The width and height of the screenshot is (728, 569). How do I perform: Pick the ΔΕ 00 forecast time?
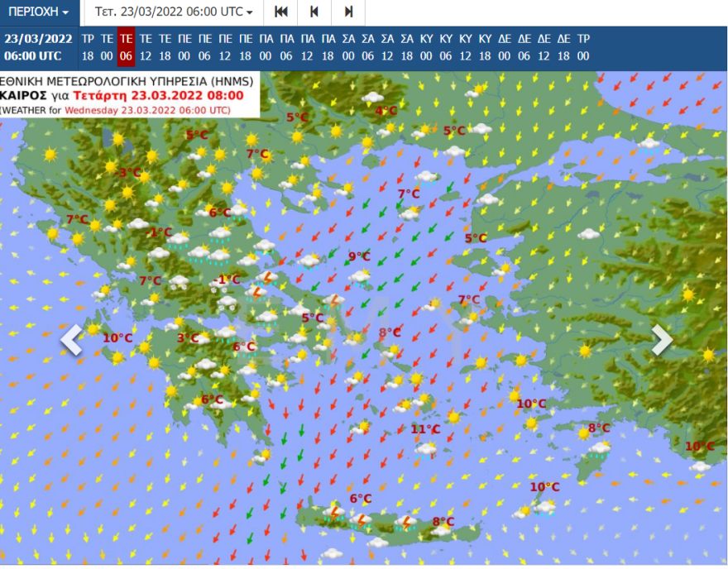pyautogui.click(x=505, y=47)
